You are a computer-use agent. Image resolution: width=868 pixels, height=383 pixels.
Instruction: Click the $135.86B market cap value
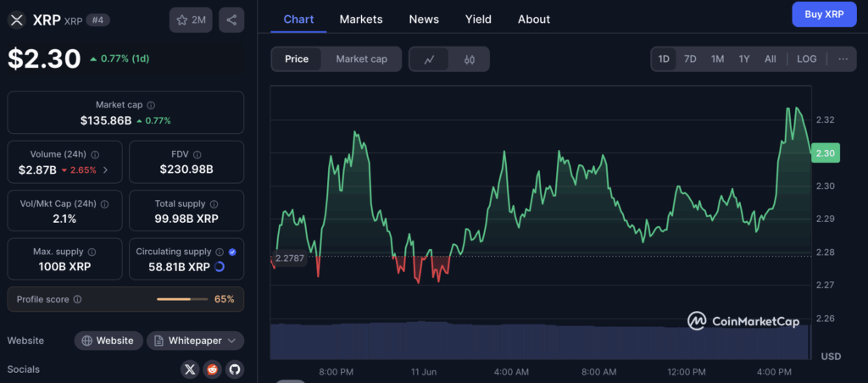click(106, 120)
